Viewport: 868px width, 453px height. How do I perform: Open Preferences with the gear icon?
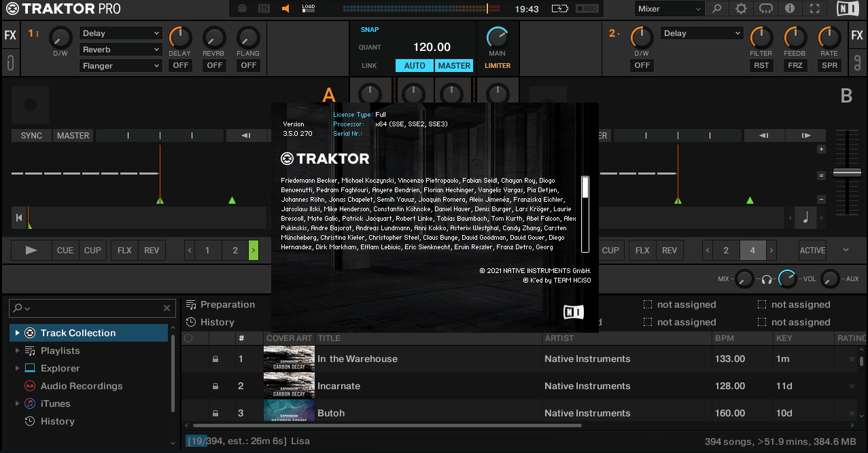[742, 9]
